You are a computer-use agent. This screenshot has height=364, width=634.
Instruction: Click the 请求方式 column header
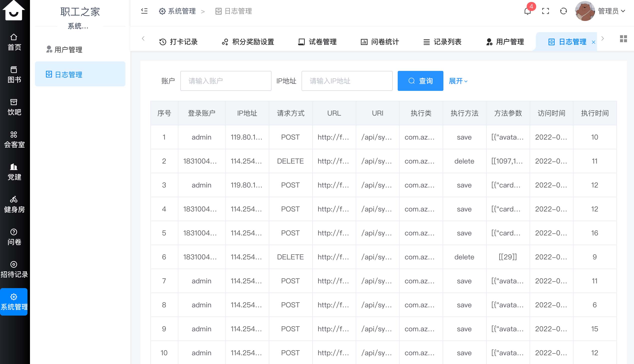(291, 113)
